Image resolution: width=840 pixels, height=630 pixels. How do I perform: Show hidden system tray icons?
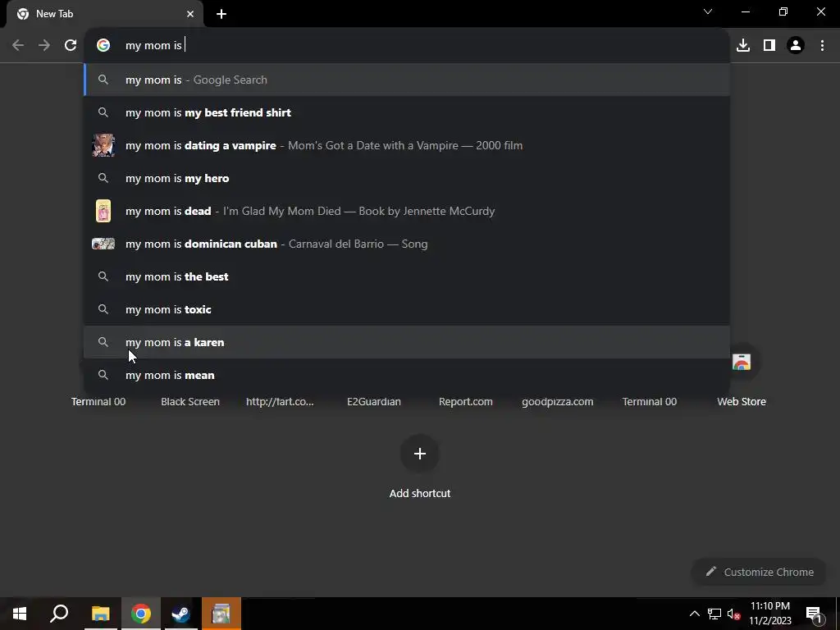point(694,614)
